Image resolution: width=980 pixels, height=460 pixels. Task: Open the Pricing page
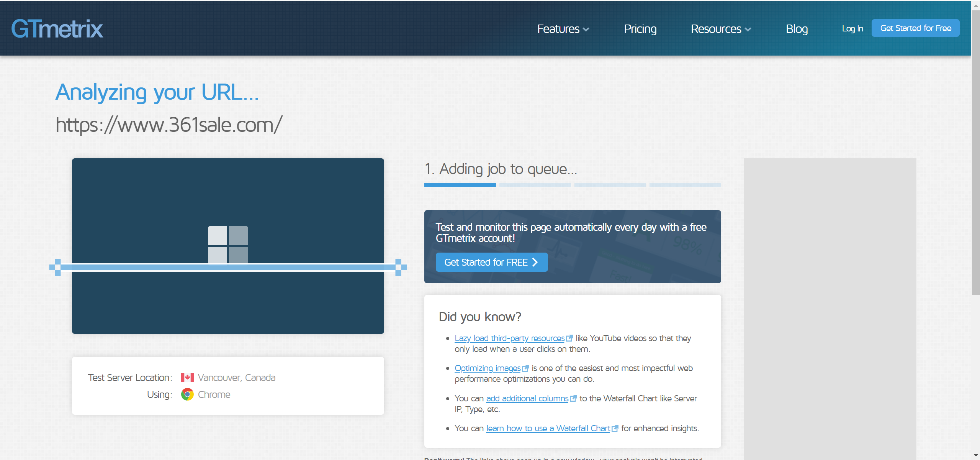tap(640, 29)
